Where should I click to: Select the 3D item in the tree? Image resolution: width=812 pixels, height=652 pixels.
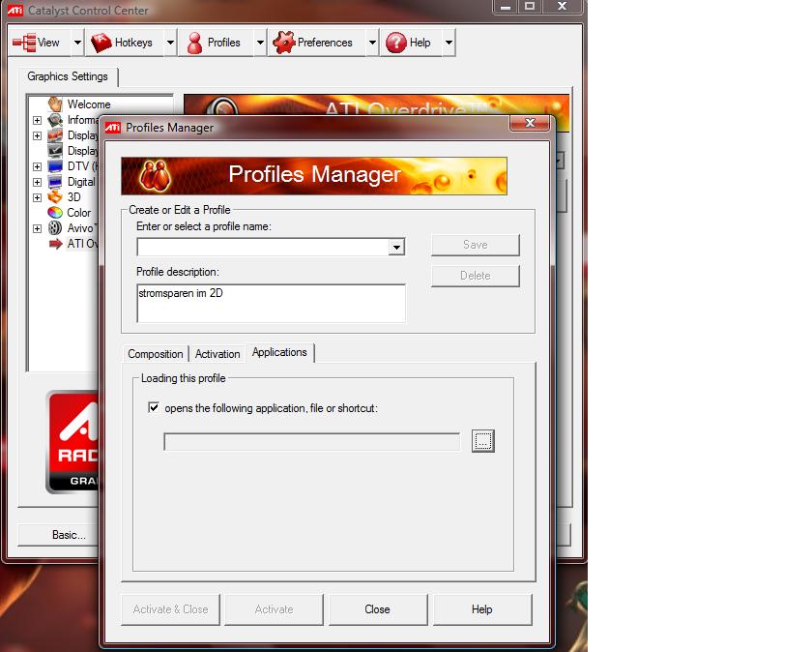(74, 197)
